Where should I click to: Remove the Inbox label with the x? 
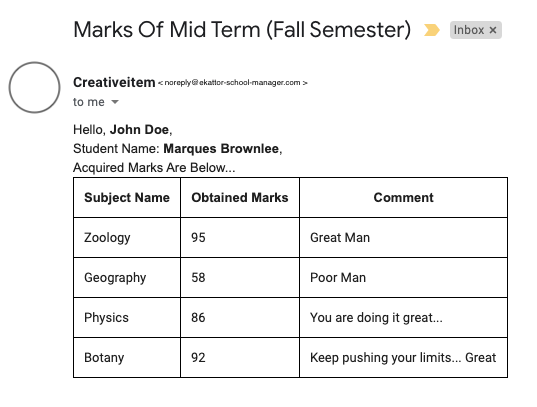493,30
